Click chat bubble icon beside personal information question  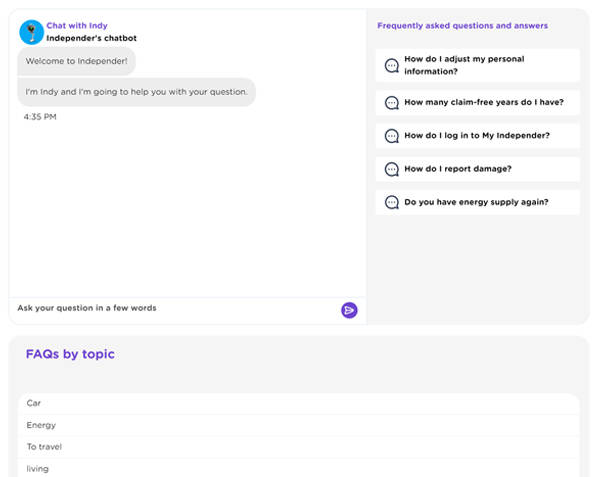pos(392,66)
